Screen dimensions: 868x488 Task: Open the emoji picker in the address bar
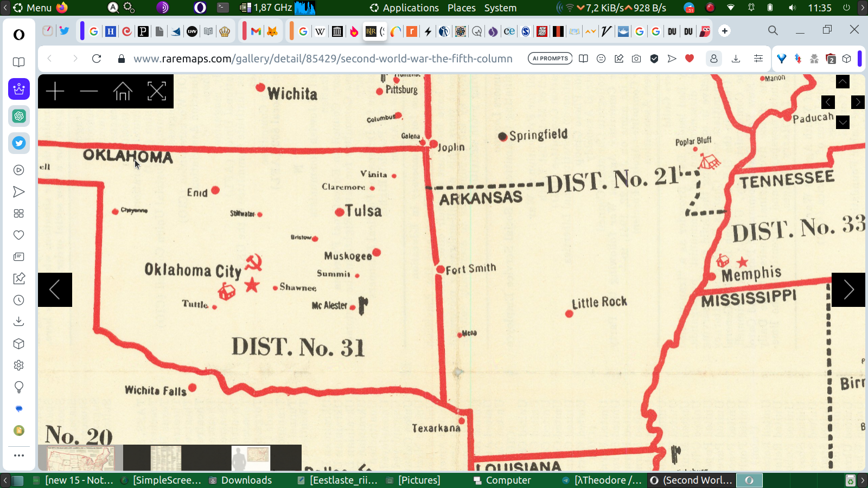[x=601, y=59]
